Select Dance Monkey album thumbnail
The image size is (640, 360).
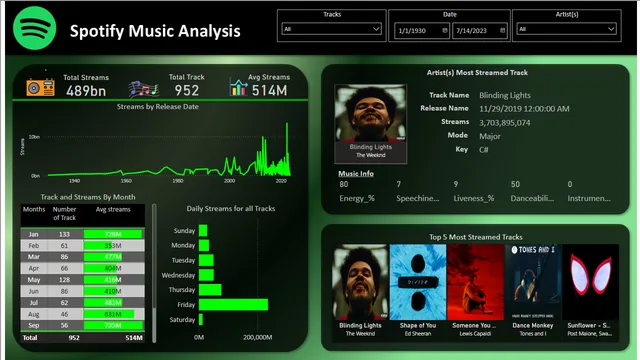tap(533, 282)
